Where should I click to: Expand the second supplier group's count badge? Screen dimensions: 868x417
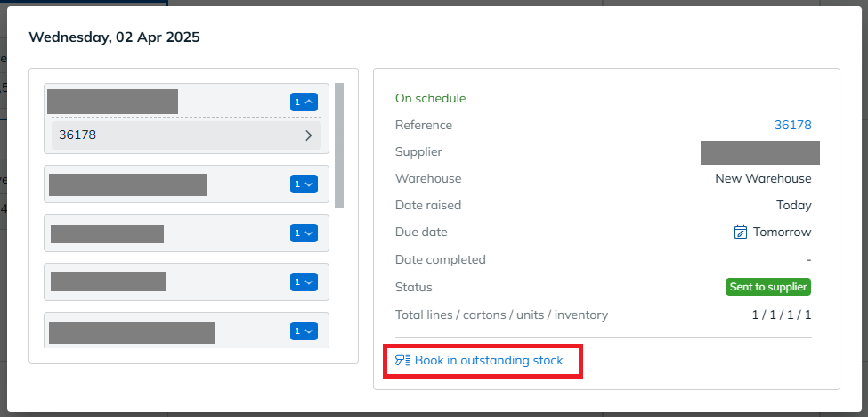[x=304, y=184]
